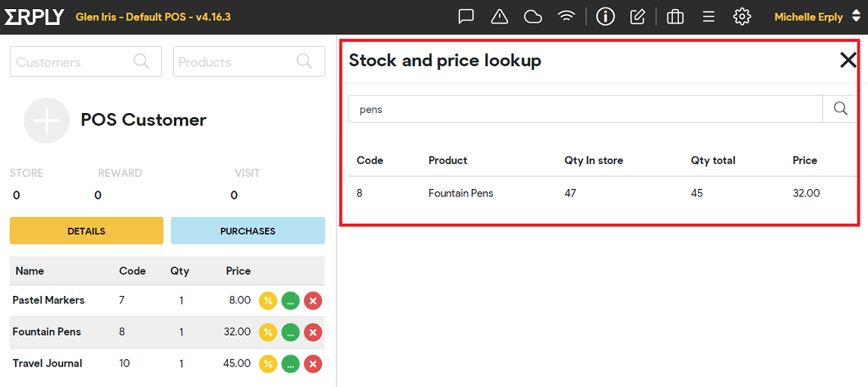868x387 pixels.
Task: Focus the stock lookup field containing 'pens'
Action: 586,109
